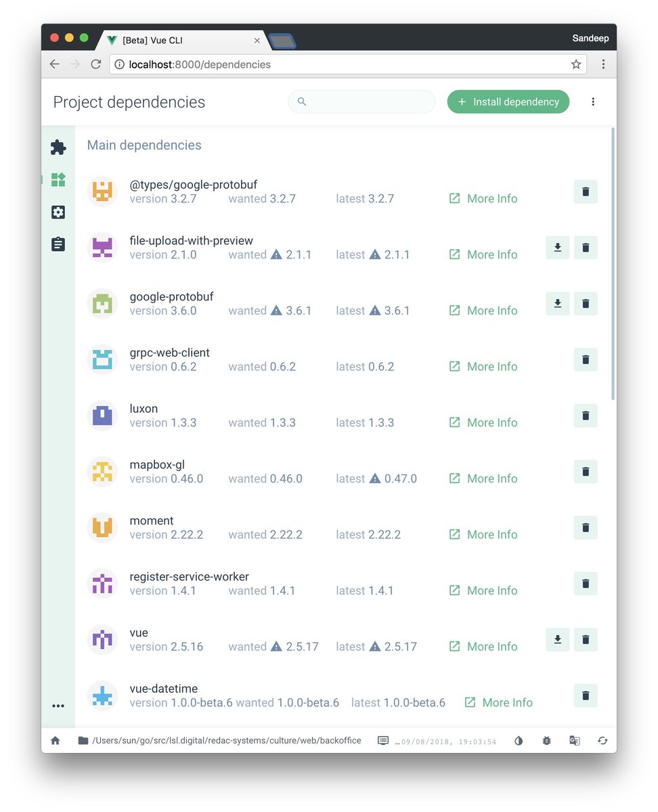Delete register-service-worker dependency
The height and width of the screenshot is (812, 658).
pos(586,583)
